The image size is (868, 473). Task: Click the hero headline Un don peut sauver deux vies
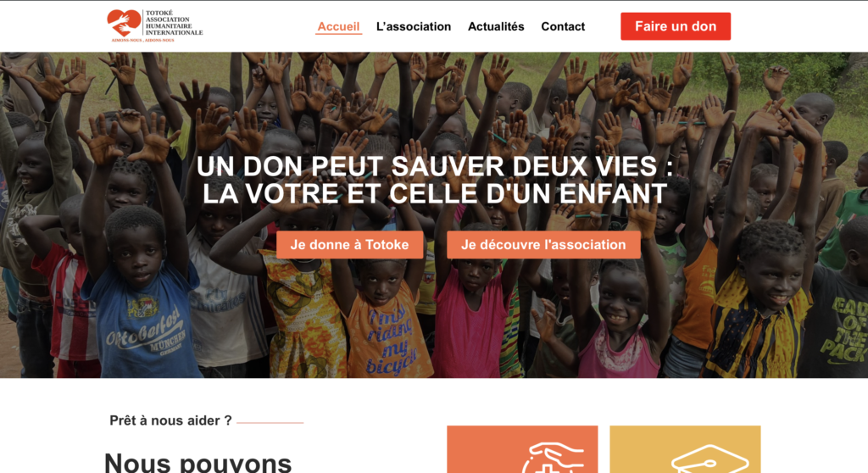click(x=435, y=180)
